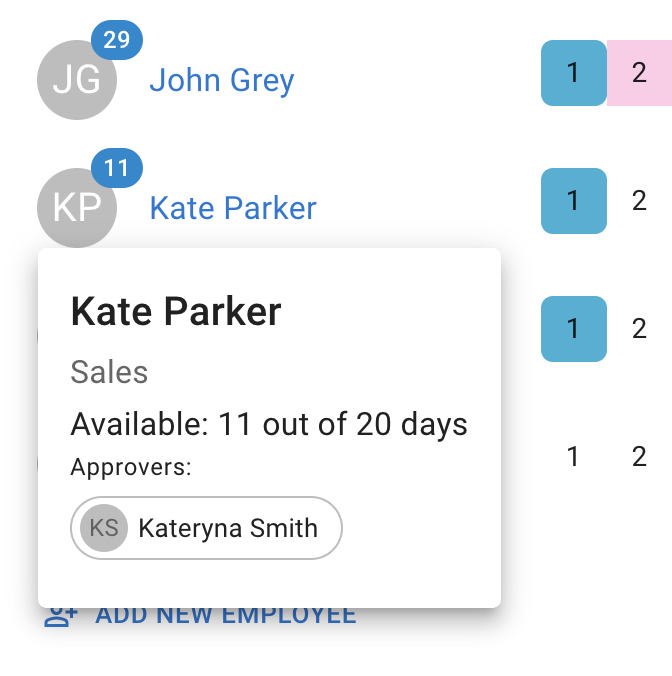The image size is (672, 676).
Task: Open John Grey's employee profile link
Action: (222, 81)
